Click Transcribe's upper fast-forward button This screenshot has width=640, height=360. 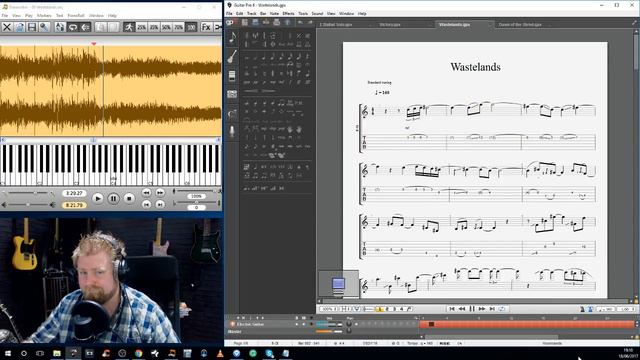pos(160,192)
